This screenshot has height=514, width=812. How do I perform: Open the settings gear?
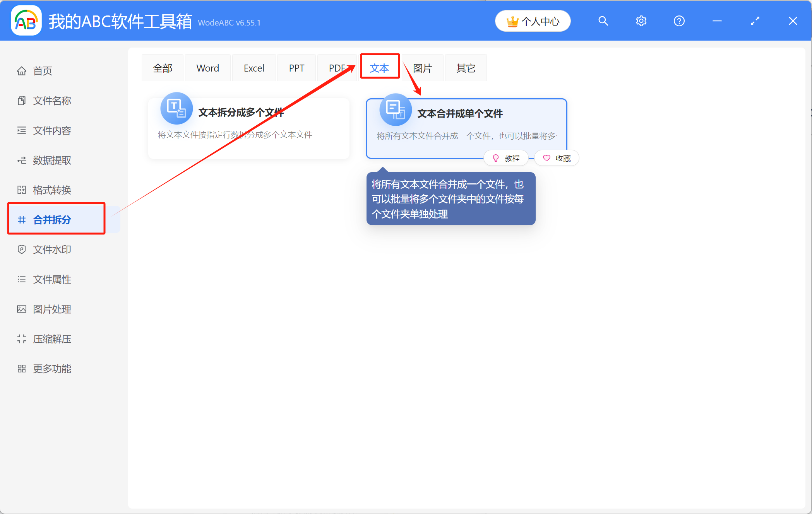point(641,21)
